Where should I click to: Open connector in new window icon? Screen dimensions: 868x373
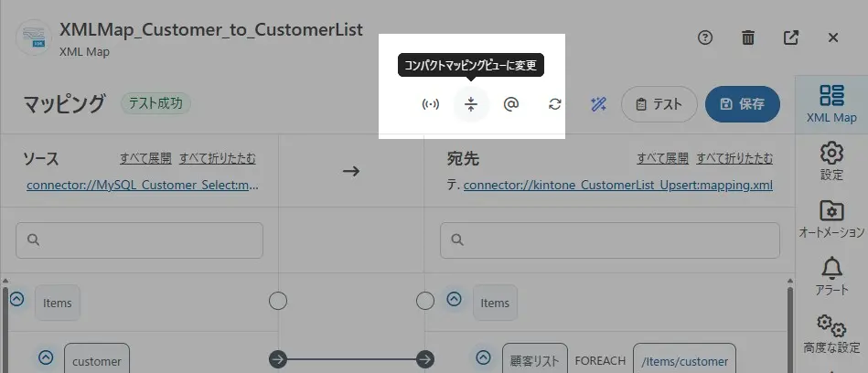(x=791, y=37)
